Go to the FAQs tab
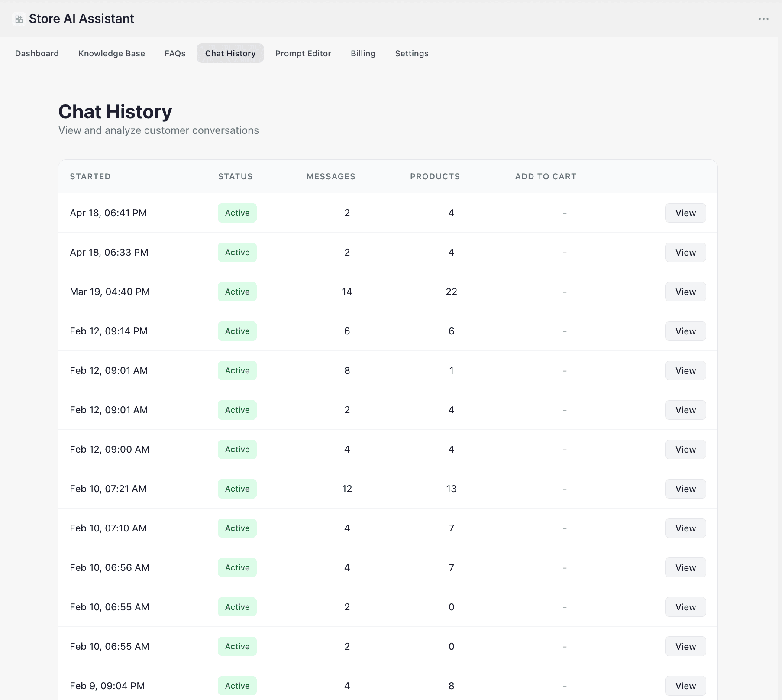Screen dimensions: 782x700 [174, 53]
